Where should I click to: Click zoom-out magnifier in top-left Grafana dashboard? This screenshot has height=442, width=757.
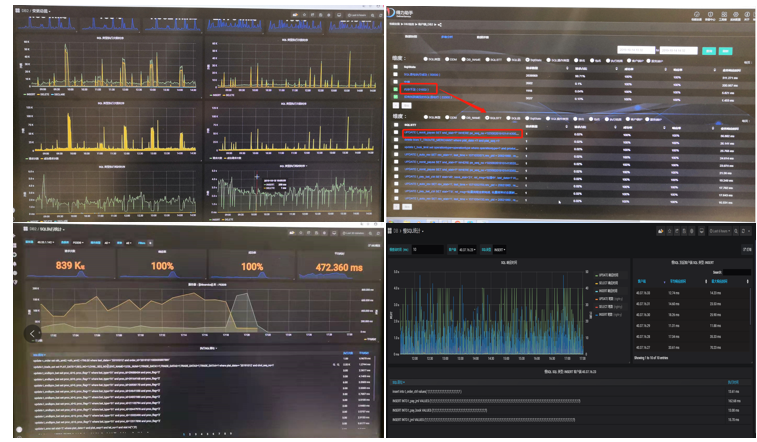[372, 15]
